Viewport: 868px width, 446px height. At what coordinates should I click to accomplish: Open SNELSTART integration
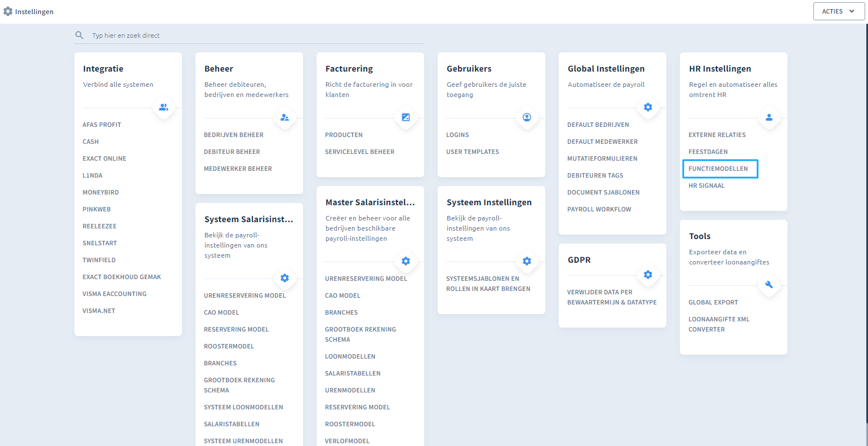point(100,243)
